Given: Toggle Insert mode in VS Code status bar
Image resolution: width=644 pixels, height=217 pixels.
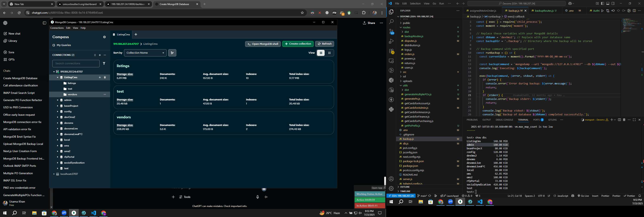Looking at the screenshot, I should coord(595,196).
